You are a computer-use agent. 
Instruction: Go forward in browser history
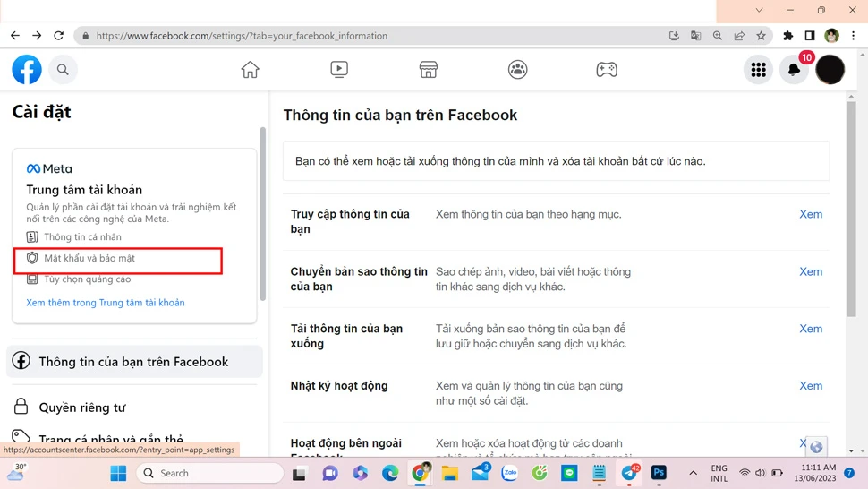[37, 36]
